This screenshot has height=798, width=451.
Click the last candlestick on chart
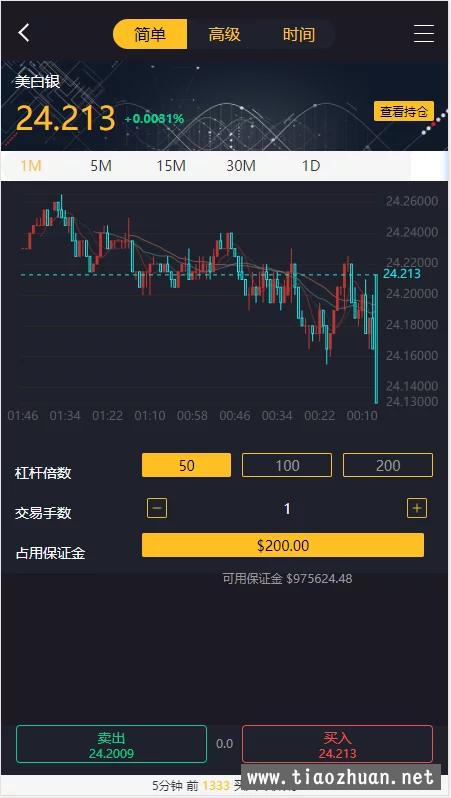pos(376,338)
